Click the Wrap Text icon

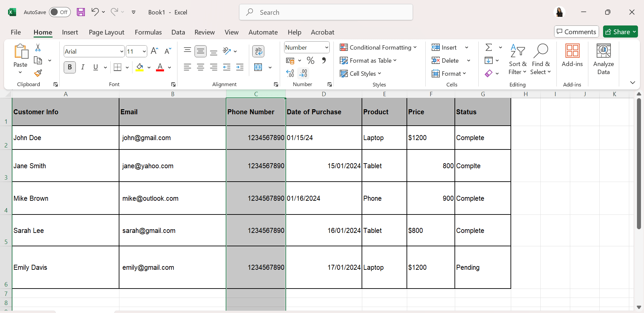(258, 51)
